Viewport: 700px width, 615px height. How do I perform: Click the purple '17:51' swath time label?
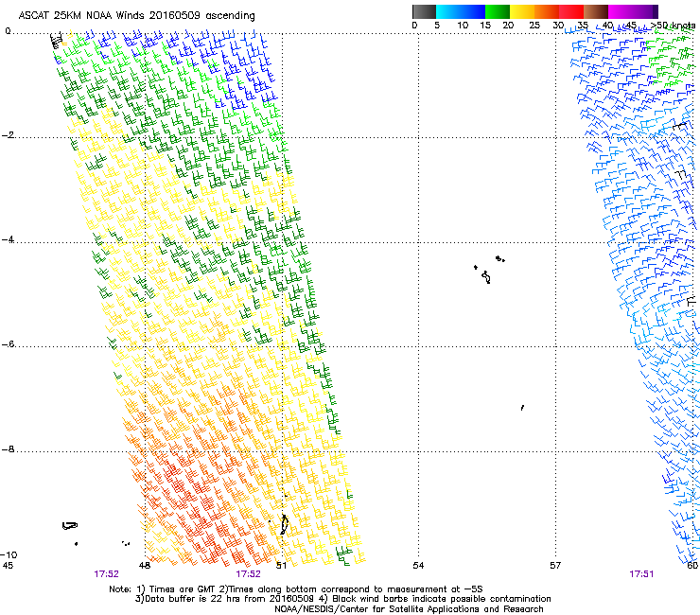(641, 574)
